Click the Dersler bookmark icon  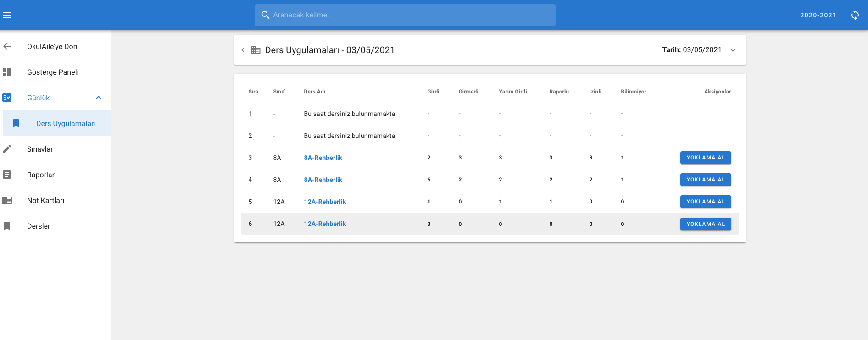7,226
